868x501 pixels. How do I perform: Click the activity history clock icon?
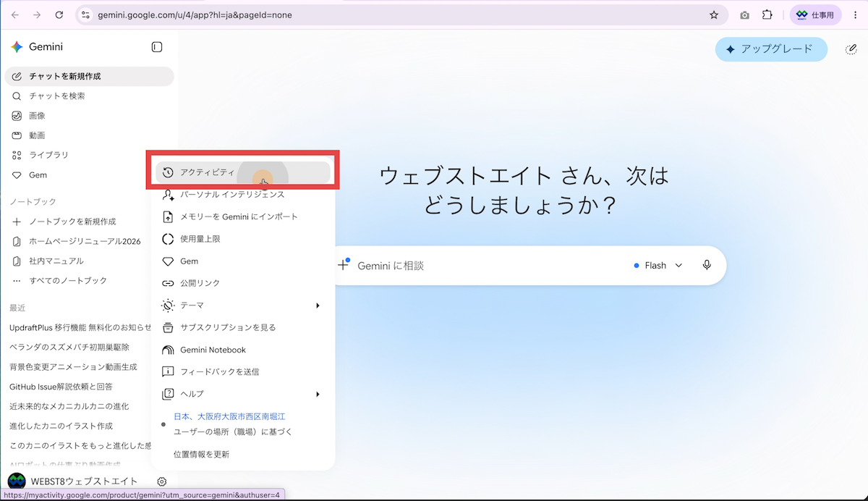[168, 172]
